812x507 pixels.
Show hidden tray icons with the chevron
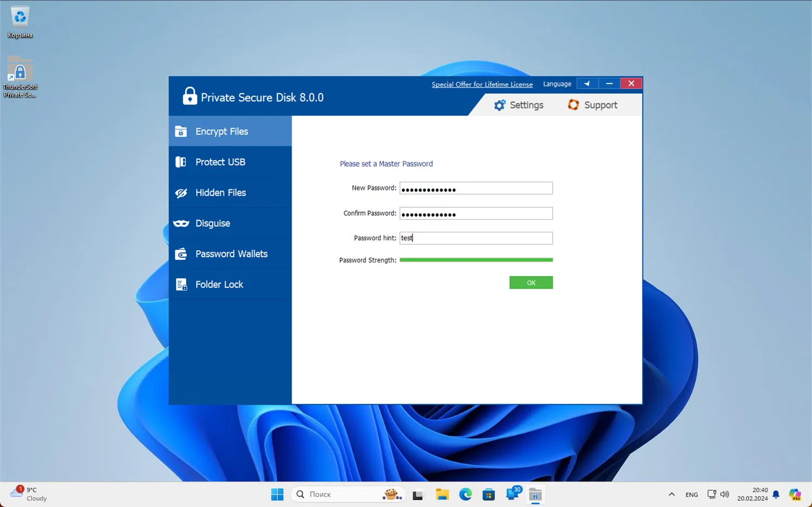pyautogui.click(x=672, y=495)
